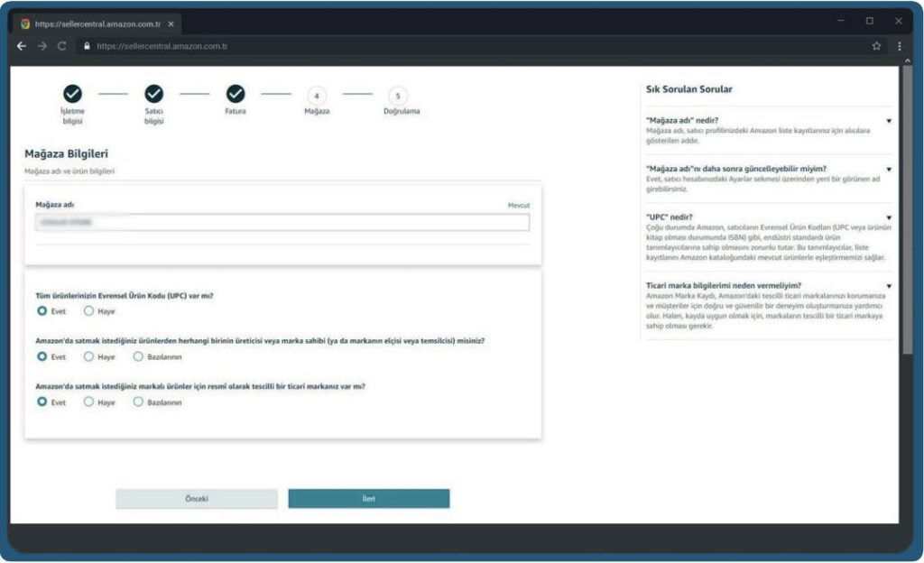Click the "Sık Sorulan Sorular" heading

coord(688,89)
